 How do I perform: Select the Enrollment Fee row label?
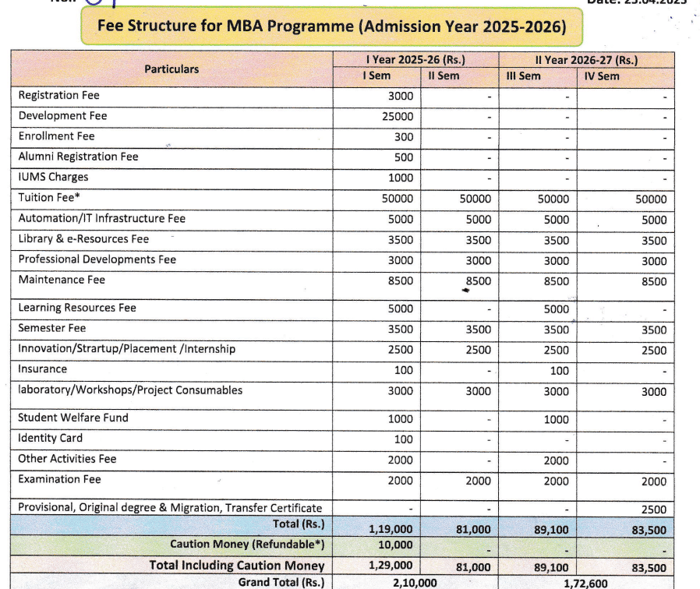coord(56,136)
